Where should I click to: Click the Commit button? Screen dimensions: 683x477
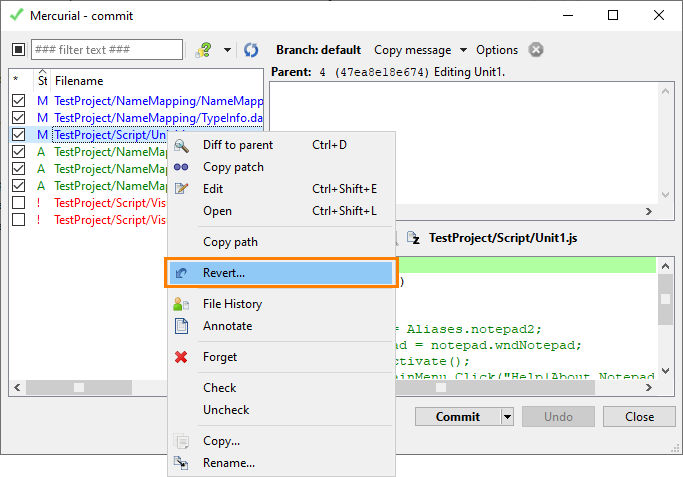(458, 417)
